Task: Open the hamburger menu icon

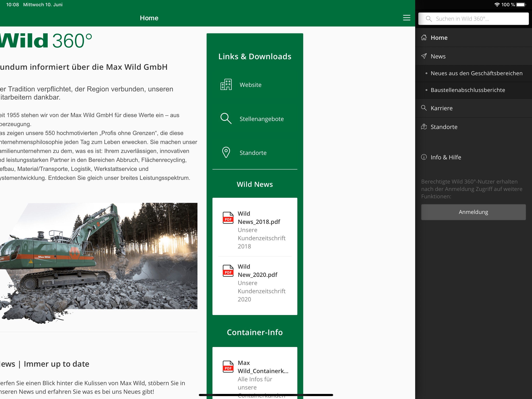Action: pyautogui.click(x=406, y=18)
